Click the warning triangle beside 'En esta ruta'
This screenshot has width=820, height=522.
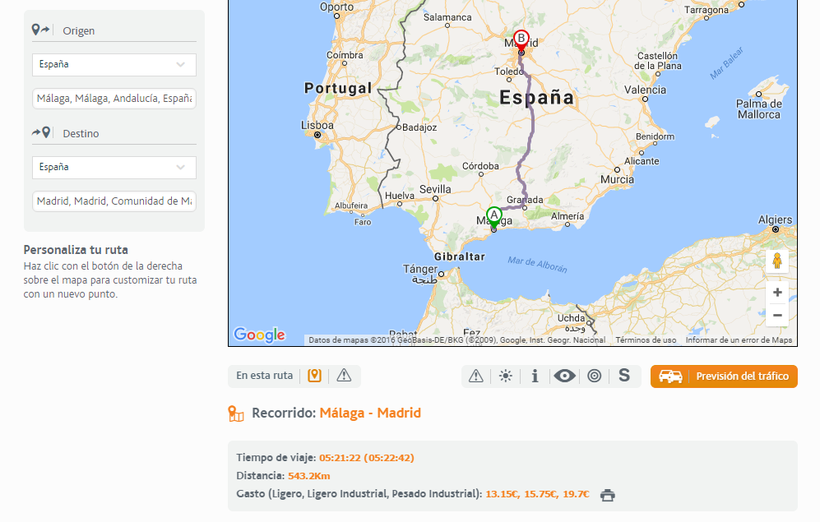pyautogui.click(x=344, y=376)
